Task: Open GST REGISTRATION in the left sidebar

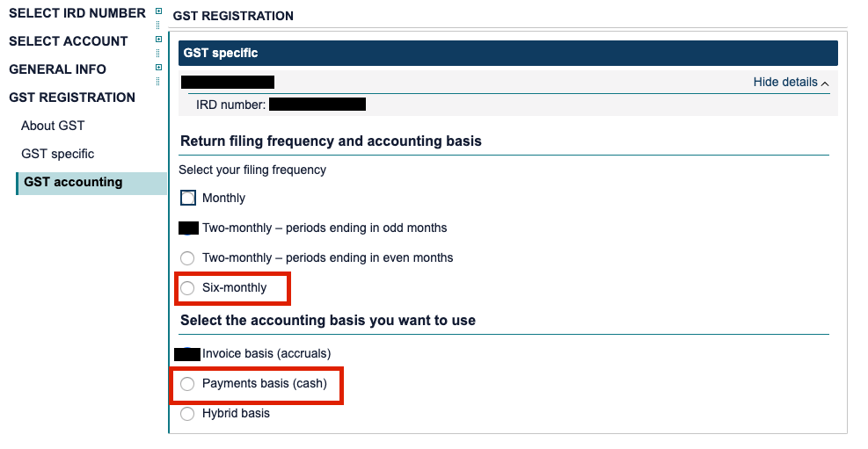Action: click(72, 98)
